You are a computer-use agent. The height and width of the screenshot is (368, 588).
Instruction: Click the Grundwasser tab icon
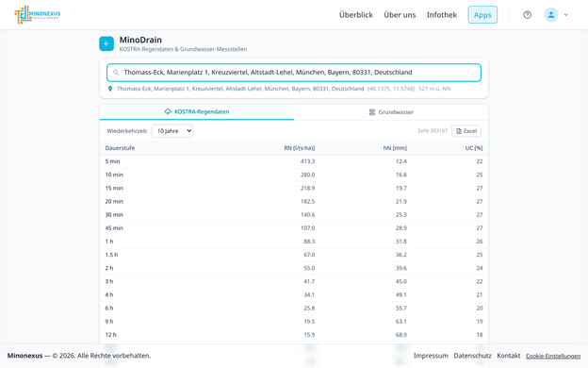[372, 112]
